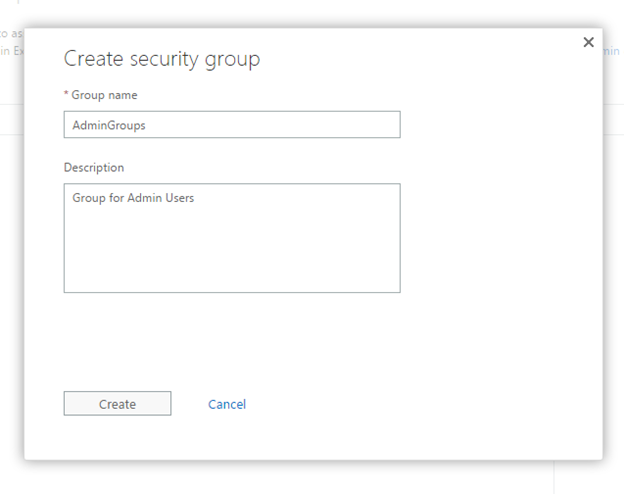Close the Create security group dialog

coord(588,42)
